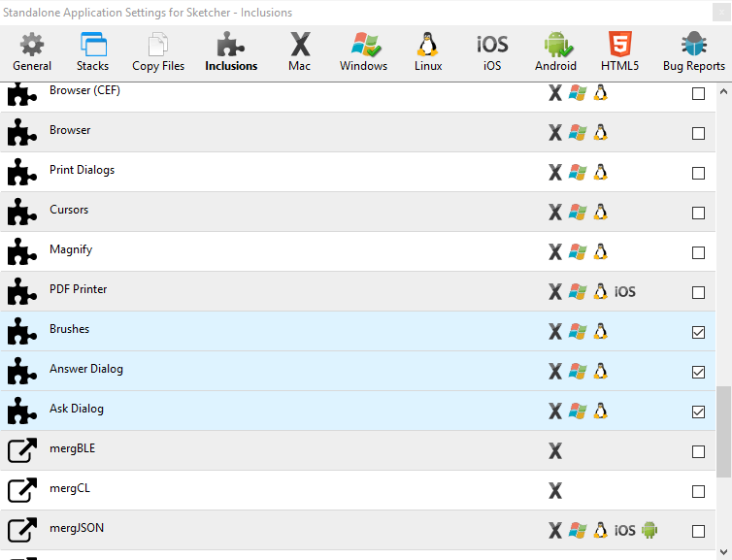
Task: Uncheck the Brushes inclusion checkbox
Action: pos(698,332)
